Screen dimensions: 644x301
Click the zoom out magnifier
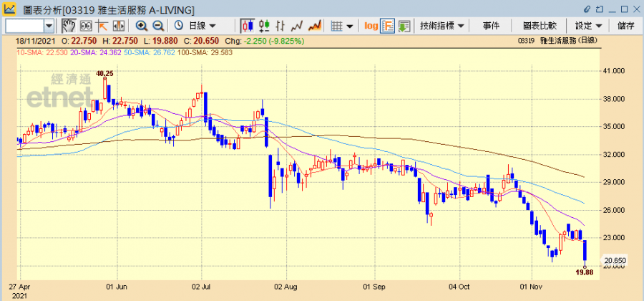pyautogui.click(x=157, y=26)
